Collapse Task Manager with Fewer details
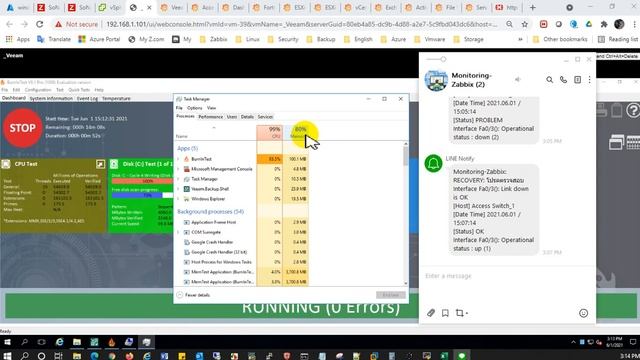Screen dimensions: 640x360 (x=193, y=295)
